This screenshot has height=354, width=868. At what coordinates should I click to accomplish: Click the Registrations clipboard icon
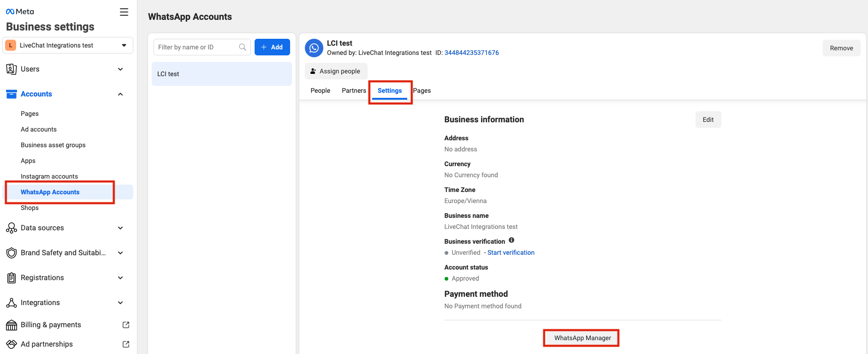point(12,278)
